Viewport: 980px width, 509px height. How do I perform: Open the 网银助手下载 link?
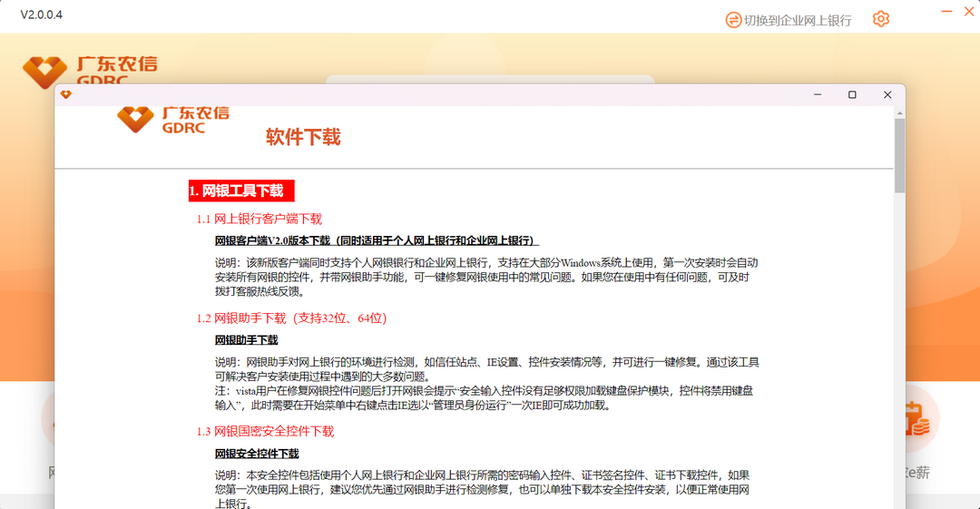(246, 340)
